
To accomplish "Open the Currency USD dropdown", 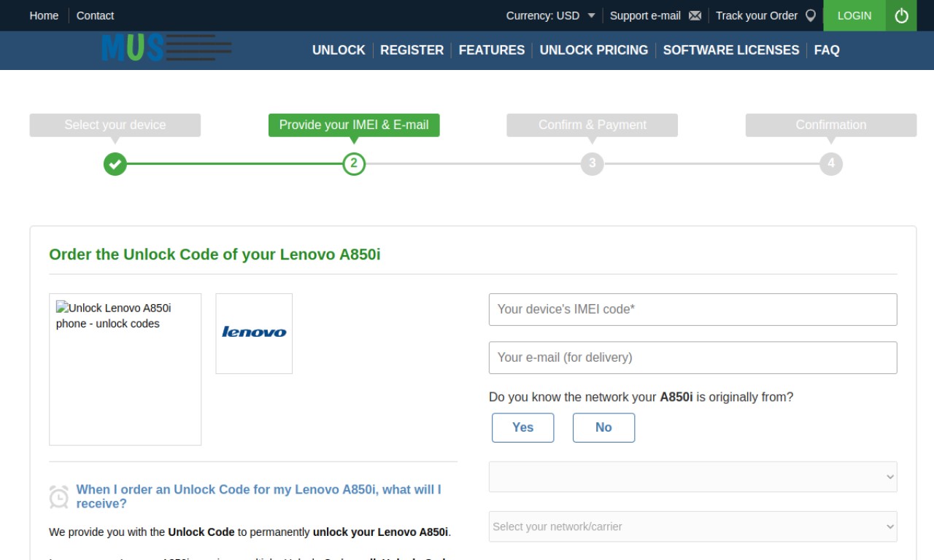I will [551, 15].
